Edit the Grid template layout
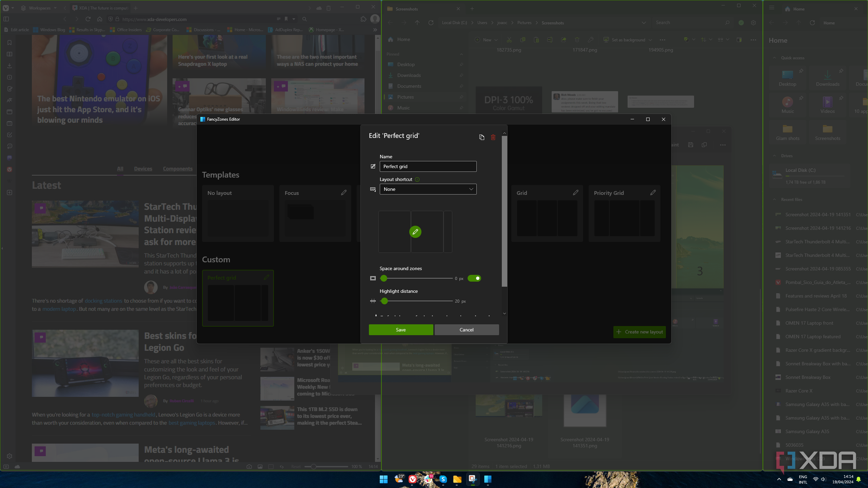This screenshot has width=868, height=488. click(x=576, y=192)
